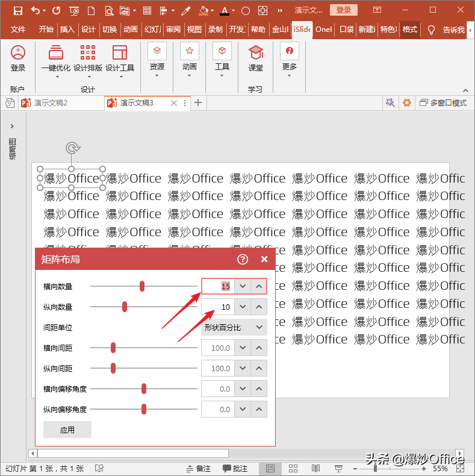
Task: Switch to the 格式 Format tab
Action: click(x=410, y=30)
